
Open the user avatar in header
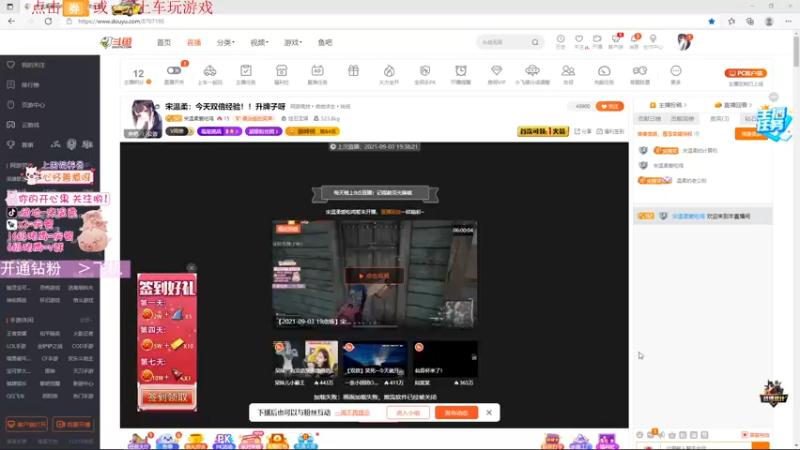coord(683,42)
